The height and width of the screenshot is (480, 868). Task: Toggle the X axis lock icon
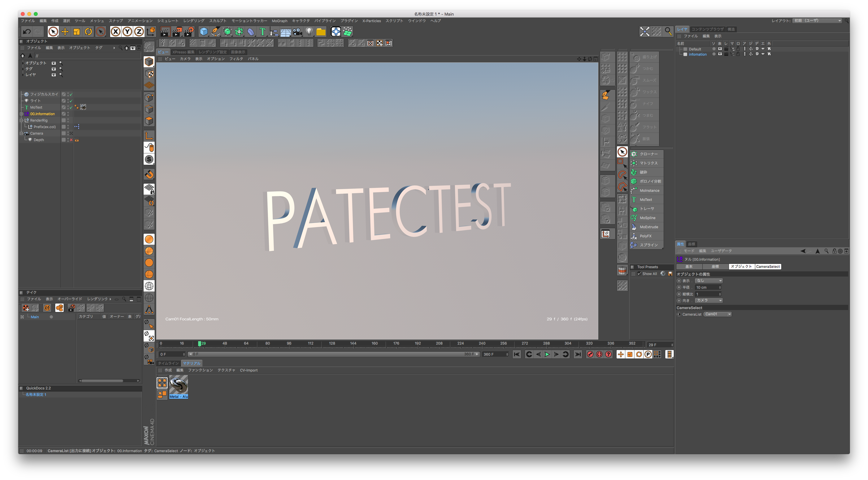pos(116,32)
